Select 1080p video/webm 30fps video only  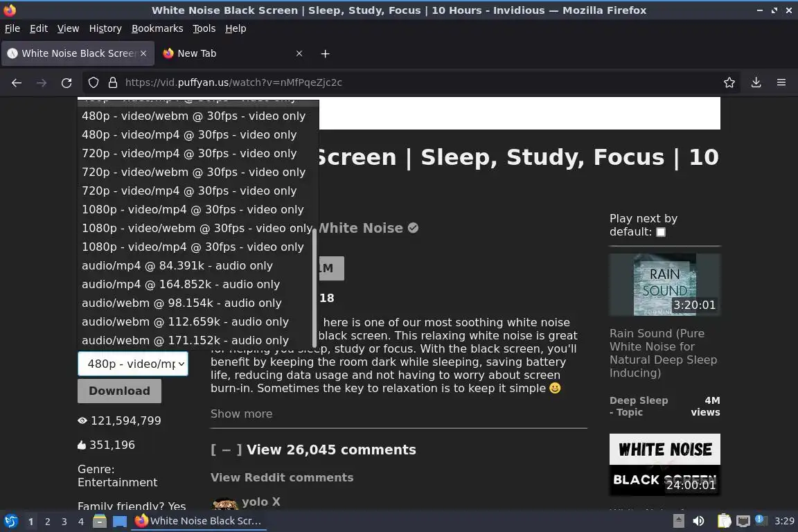(197, 228)
